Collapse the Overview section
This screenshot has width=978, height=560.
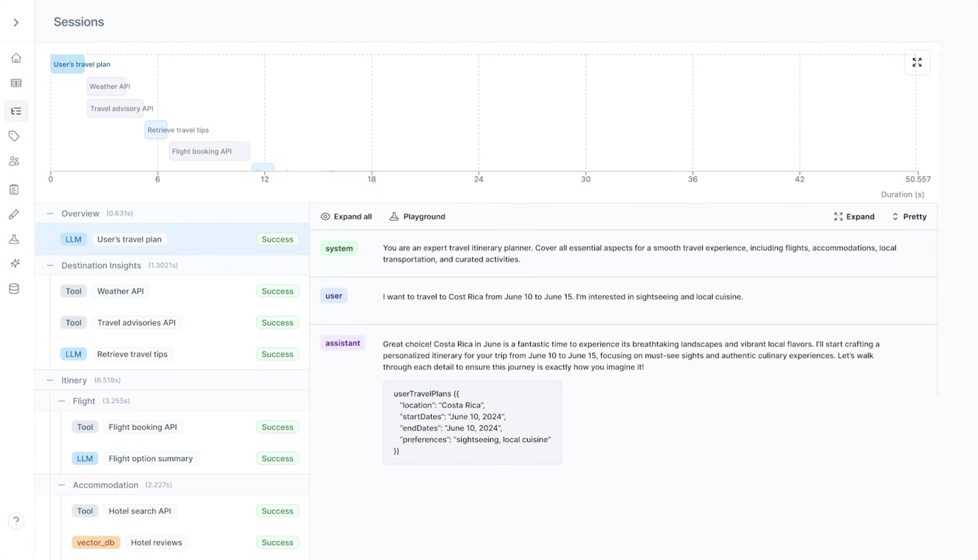pos(50,214)
